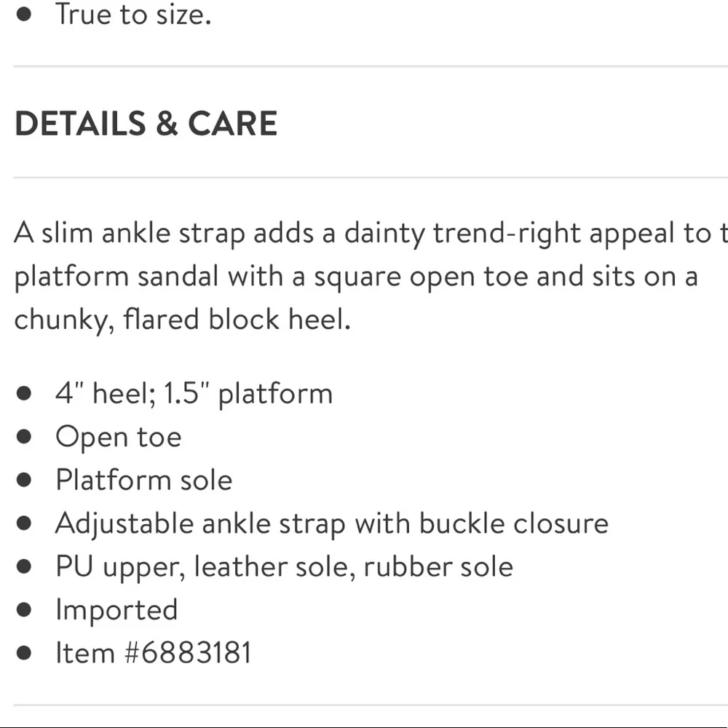Click the phrase 'A slim ankle strap'
This screenshot has width=728, height=728.
(130, 233)
